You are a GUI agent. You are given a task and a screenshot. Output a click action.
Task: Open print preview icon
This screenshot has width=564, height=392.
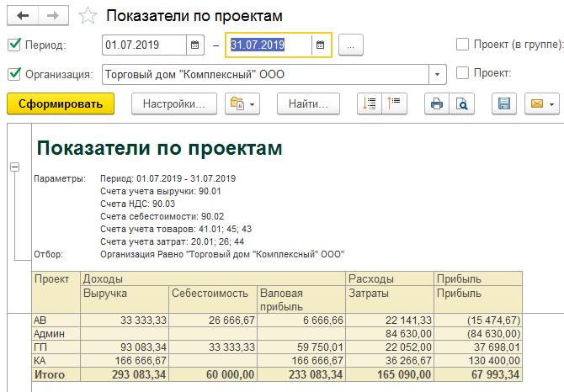coord(462,103)
